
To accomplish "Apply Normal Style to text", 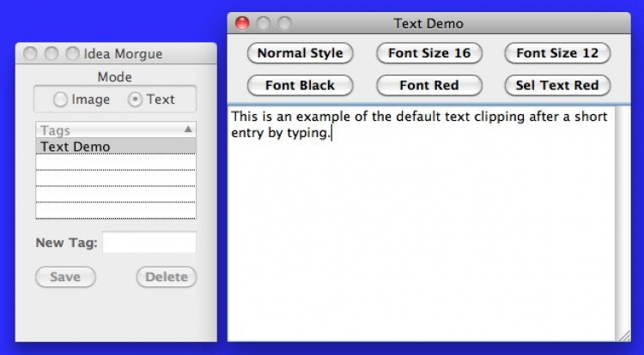I will coord(300,53).
